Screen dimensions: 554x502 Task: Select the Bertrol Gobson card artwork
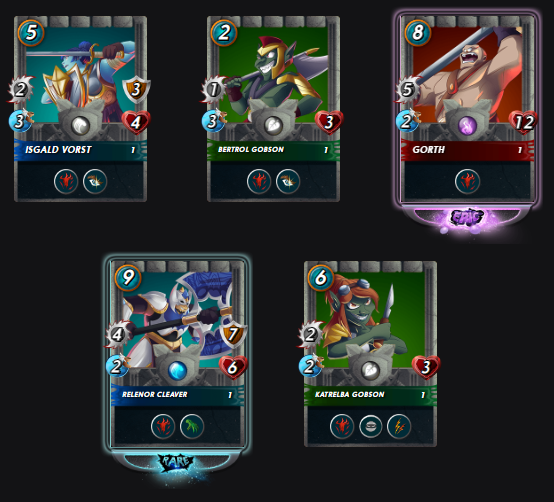click(273, 74)
